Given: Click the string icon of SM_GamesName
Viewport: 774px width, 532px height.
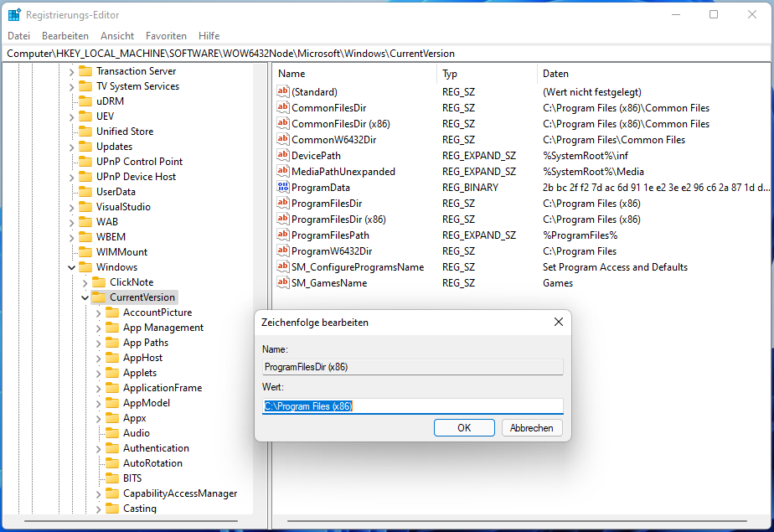Looking at the screenshot, I should click(283, 283).
